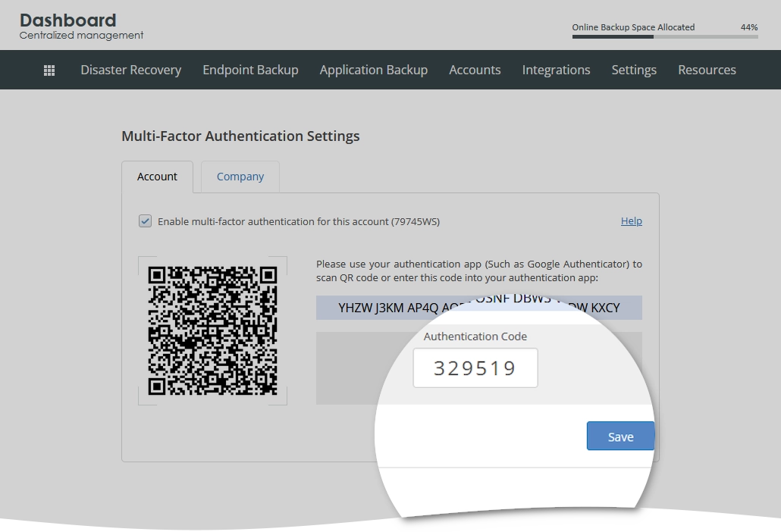This screenshot has width=781, height=532.
Task: Open Endpoint Backup menu
Action: 250,70
